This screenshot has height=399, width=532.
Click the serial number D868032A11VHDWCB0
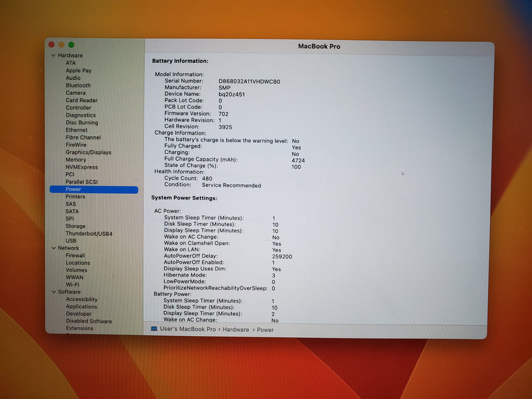(249, 82)
